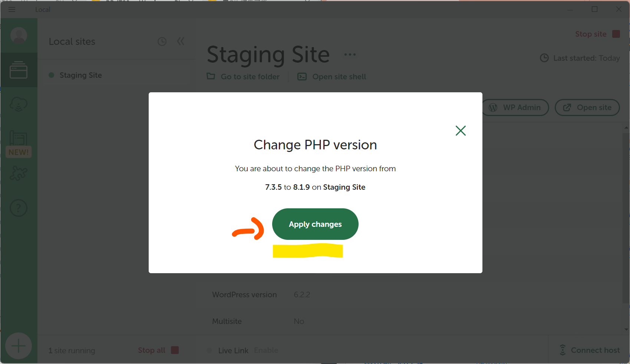Image resolution: width=630 pixels, height=364 pixels.
Task: Click Open site shell
Action: (x=332, y=76)
